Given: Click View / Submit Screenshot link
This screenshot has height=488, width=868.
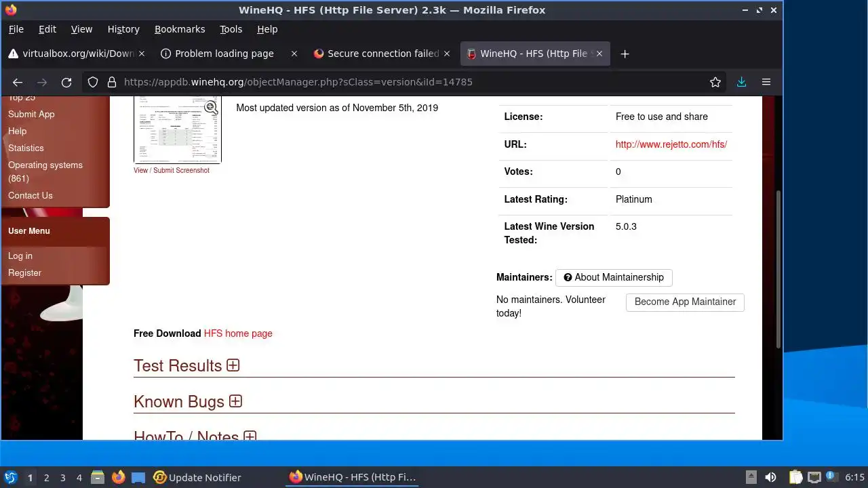Looking at the screenshot, I should [172, 170].
